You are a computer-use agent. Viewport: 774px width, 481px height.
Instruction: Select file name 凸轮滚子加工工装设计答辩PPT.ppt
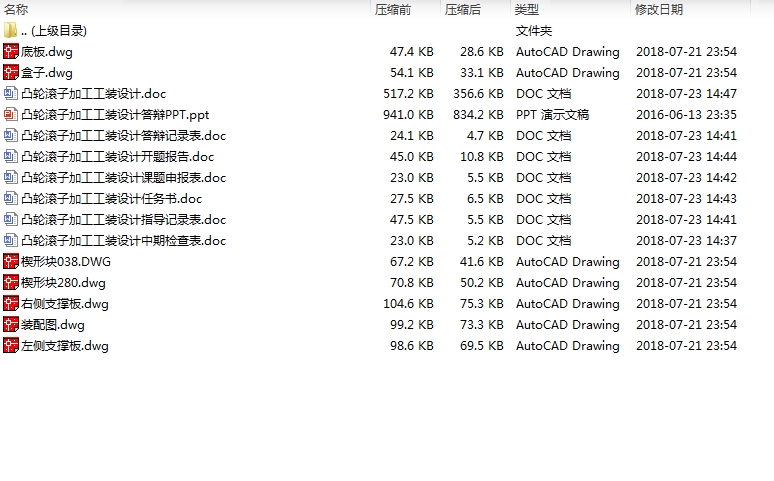pyautogui.click(x=115, y=115)
